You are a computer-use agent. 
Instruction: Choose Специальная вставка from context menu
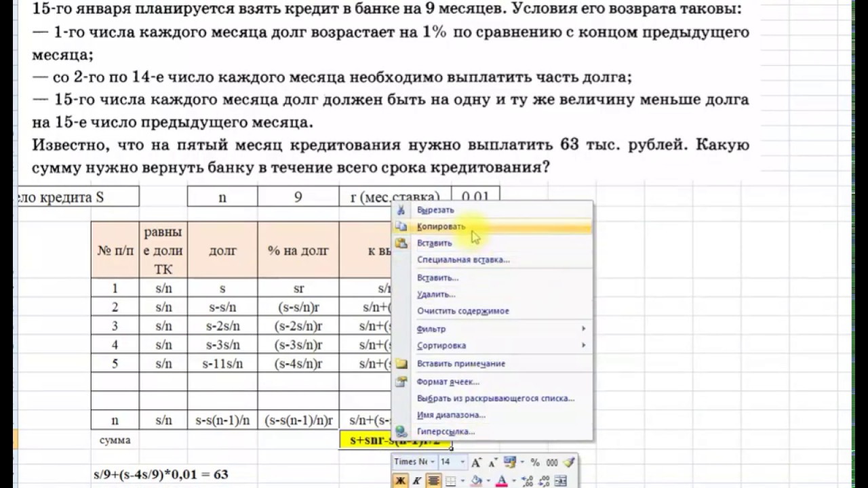[492, 260]
